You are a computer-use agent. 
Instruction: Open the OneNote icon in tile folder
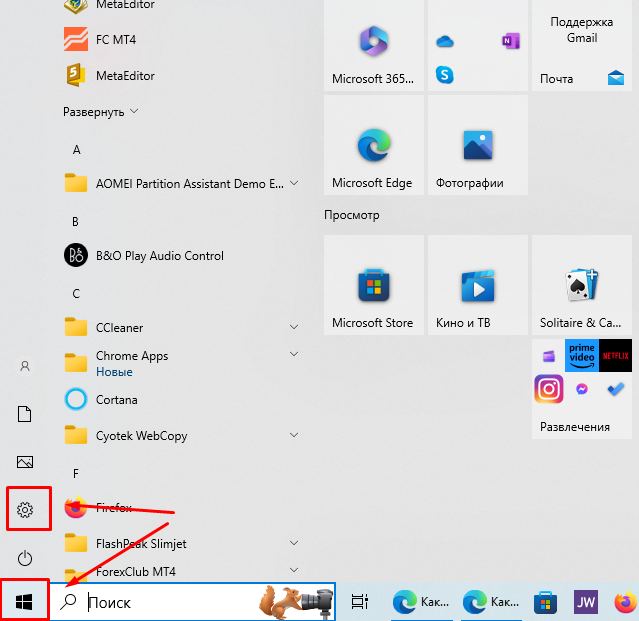tap(511, 41)
